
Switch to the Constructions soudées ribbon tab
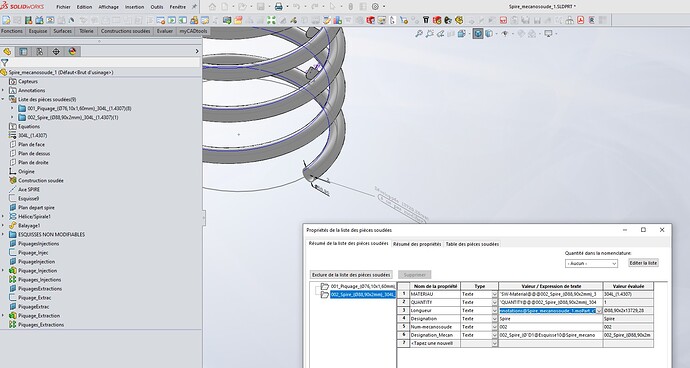pyautogui.click(x=125, y=31)
